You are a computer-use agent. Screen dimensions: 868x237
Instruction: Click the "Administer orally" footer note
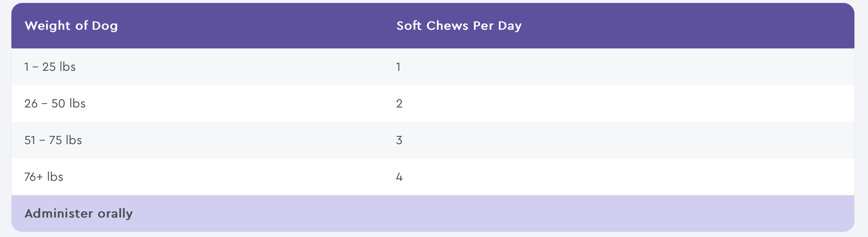79,214
